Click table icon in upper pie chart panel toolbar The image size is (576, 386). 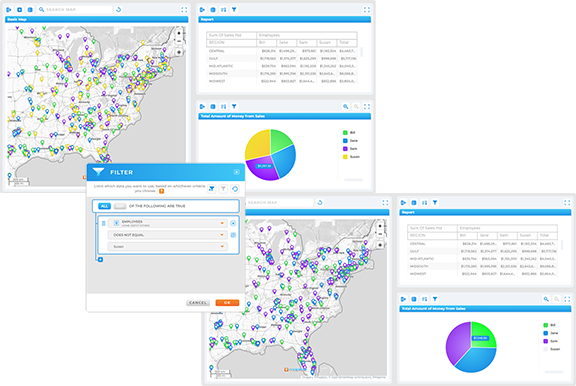[x=213, y=107]
